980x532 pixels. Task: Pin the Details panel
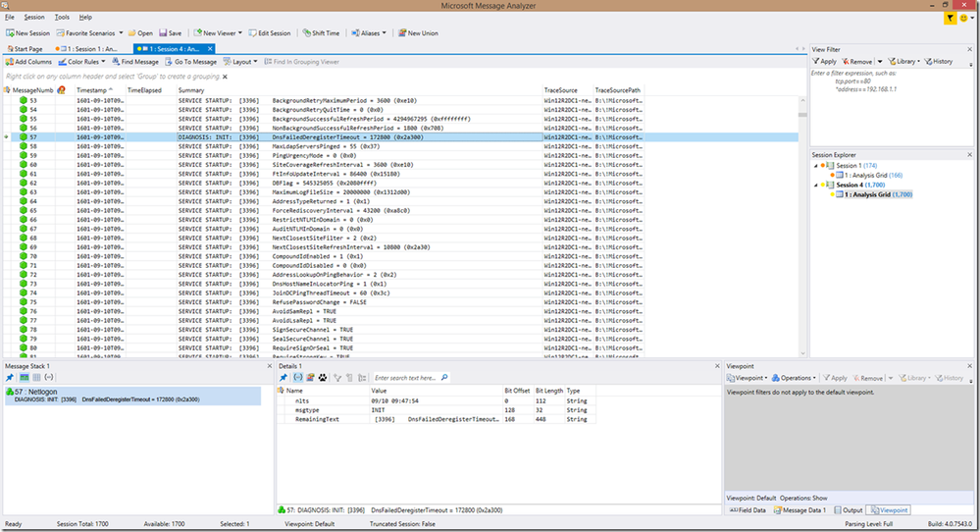click(x=284, y=378)
